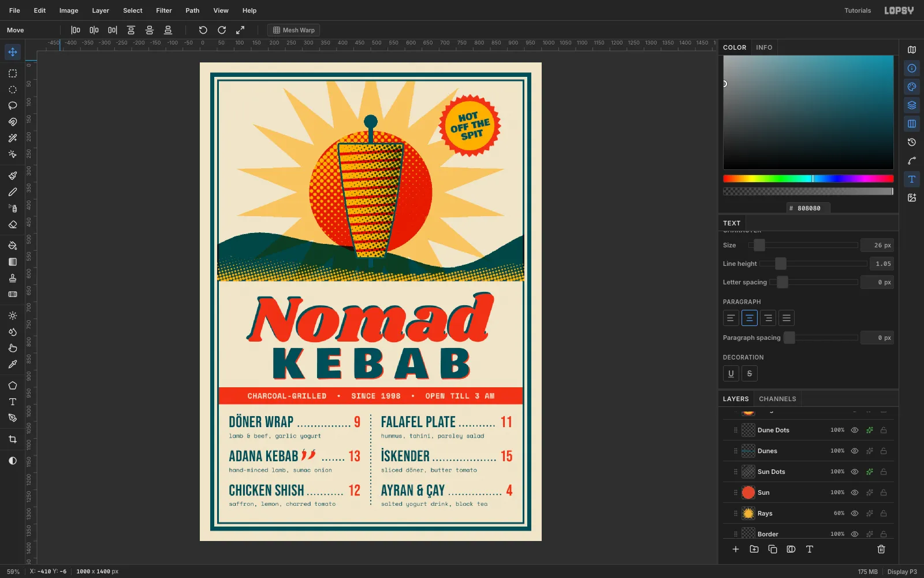Select the Magnetic Lasso tool

click(x=13, y=122)
